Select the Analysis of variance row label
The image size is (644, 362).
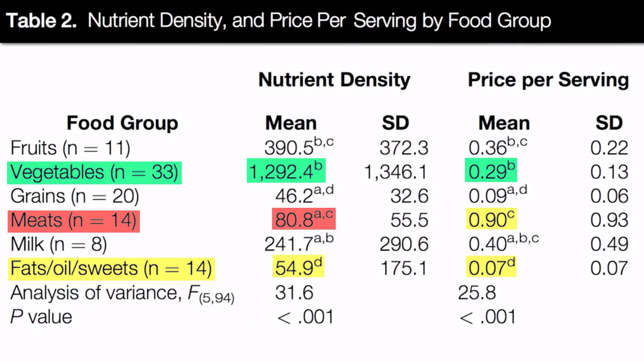(122, 293)
